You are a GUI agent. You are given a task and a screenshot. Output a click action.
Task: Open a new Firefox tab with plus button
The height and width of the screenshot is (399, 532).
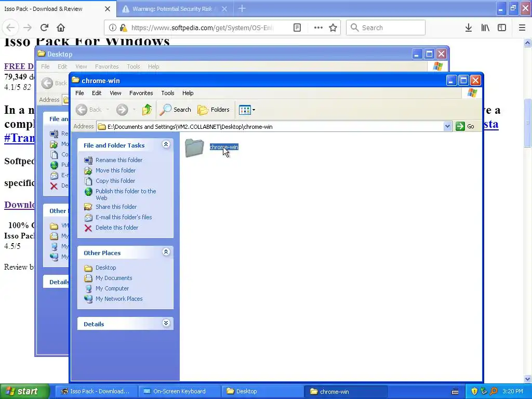tap(242, 8)
